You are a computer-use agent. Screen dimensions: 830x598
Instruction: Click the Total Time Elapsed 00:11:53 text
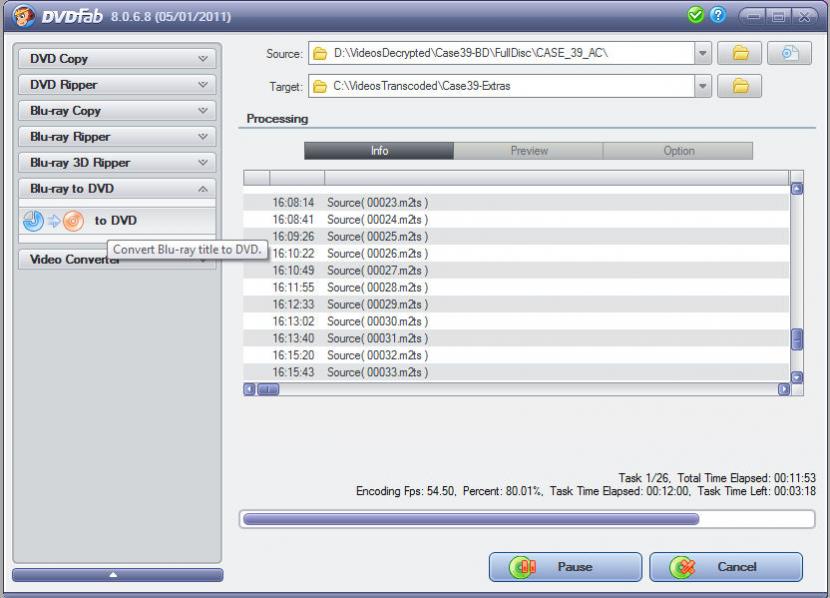746,478
